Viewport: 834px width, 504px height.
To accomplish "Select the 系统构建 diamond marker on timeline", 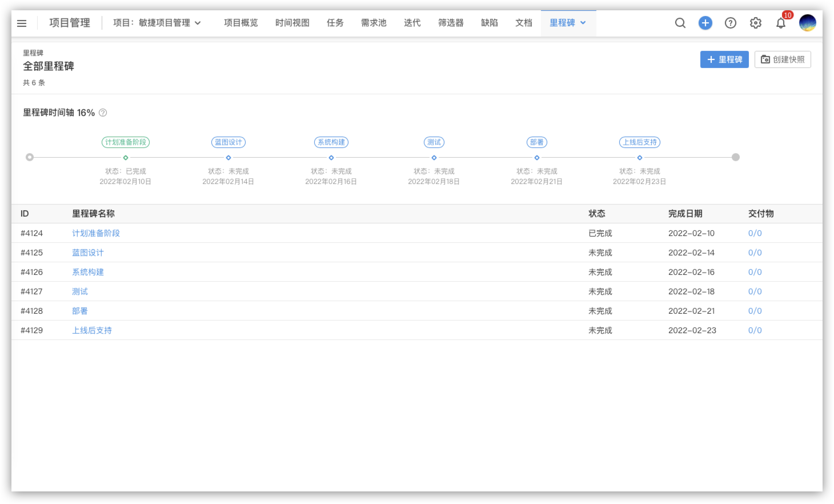I will pos(331,158).
